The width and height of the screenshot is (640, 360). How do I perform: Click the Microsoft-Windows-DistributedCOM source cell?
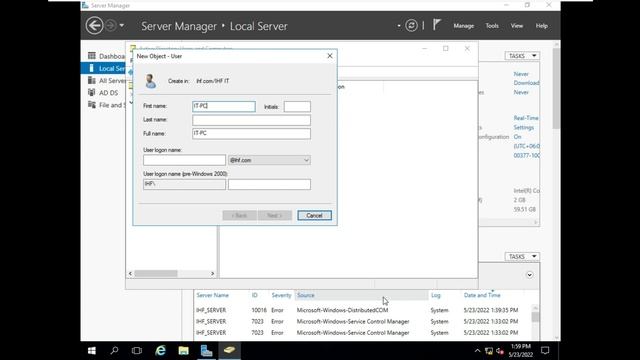tap(342, 310)
